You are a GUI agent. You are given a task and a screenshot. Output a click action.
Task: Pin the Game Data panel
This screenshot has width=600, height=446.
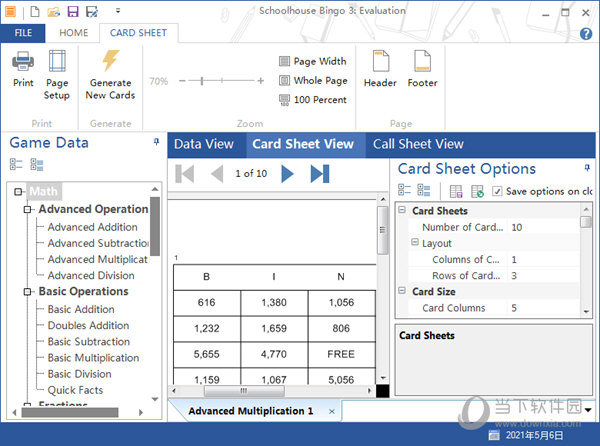click(x=156, y=142)
